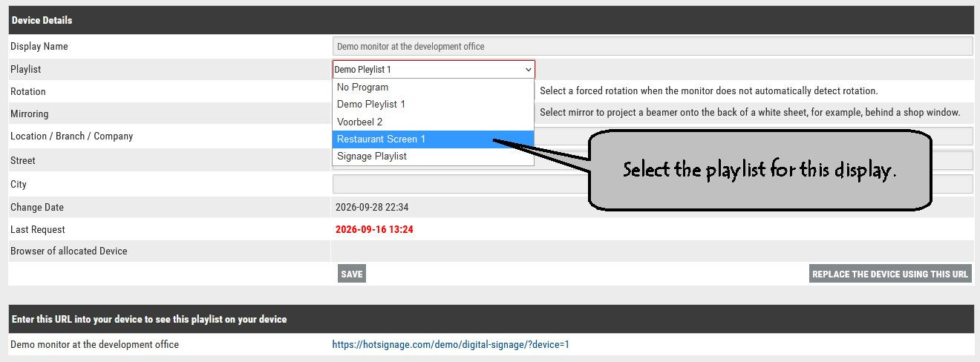980x362 pixels.
Task: Select Restaurant Screen 1 playlist option
Action: 433,139
